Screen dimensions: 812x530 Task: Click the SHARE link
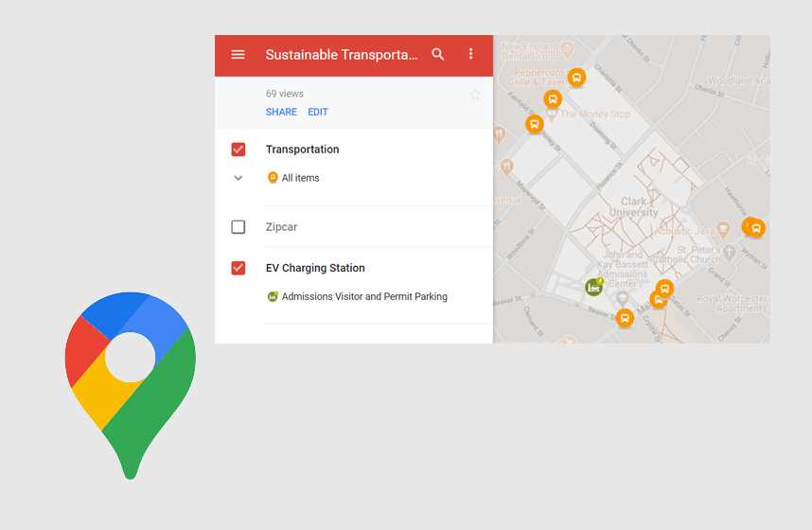coord(281,112)
